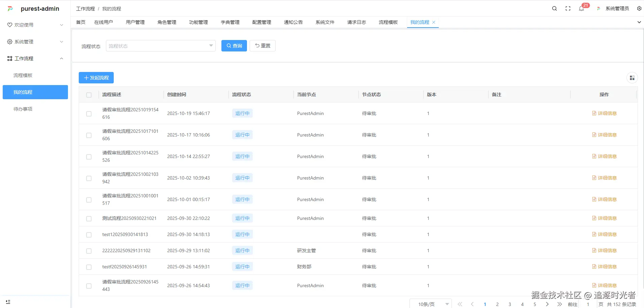644x308 pixels.
Task: Open 详细信息 for 2025-10-02 10:39:43 row
Action: (x=604, y=178)
